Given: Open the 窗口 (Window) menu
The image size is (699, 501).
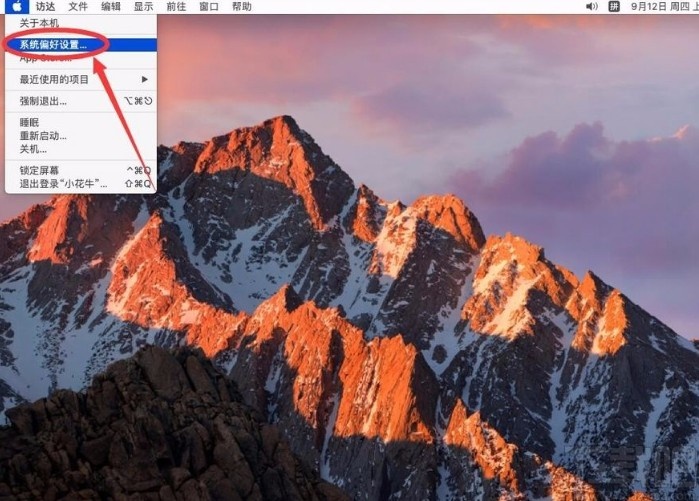Looking at the screenshot, I should pyautogui.click(x=209, y=6).
